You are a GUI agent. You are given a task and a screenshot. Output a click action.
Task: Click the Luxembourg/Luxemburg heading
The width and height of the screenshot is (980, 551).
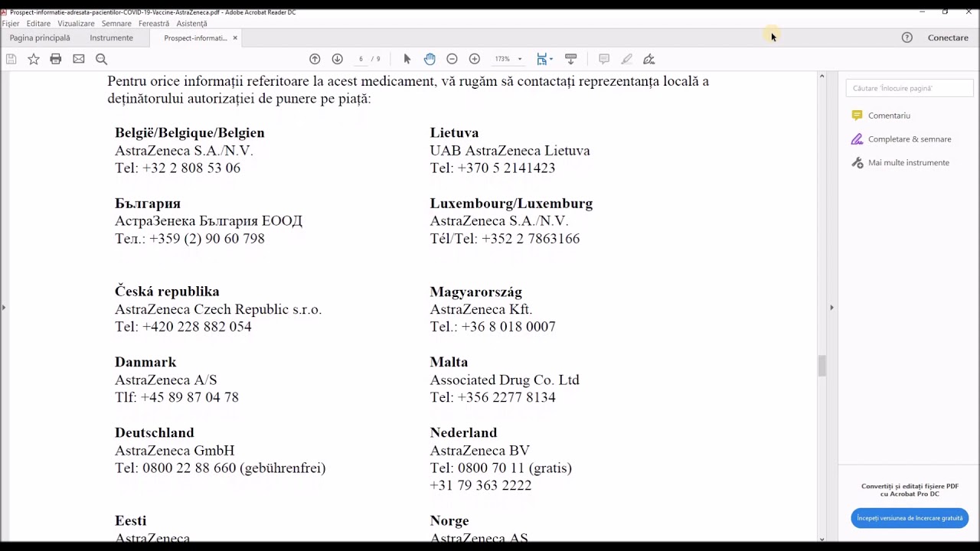coord(511,204)
